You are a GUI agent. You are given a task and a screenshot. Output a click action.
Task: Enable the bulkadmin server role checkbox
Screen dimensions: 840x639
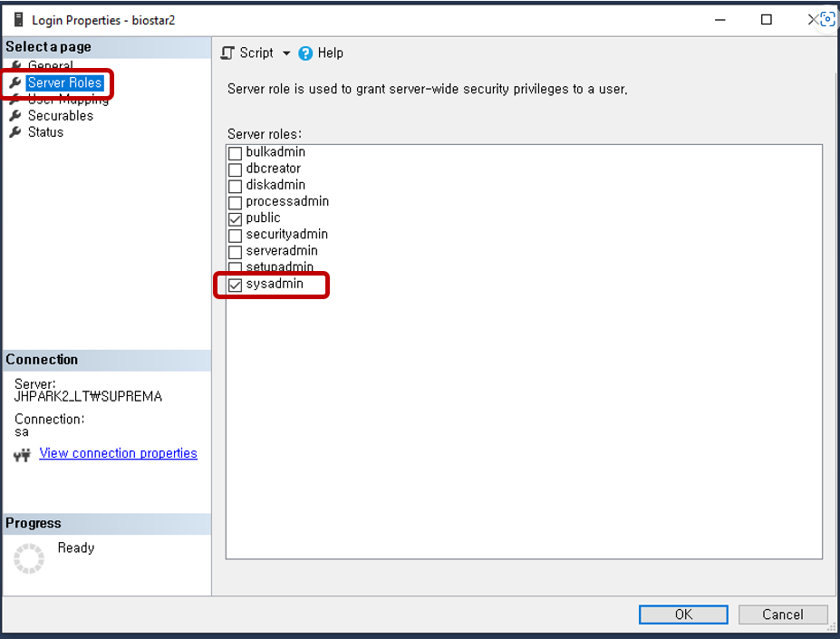pos(236,153)
